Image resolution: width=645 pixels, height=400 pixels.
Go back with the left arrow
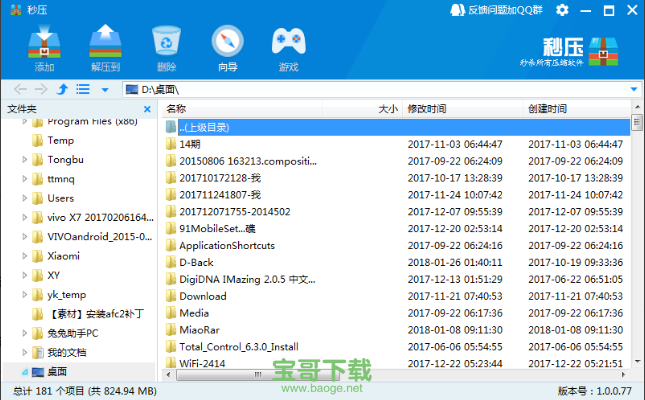pos(20,89)
